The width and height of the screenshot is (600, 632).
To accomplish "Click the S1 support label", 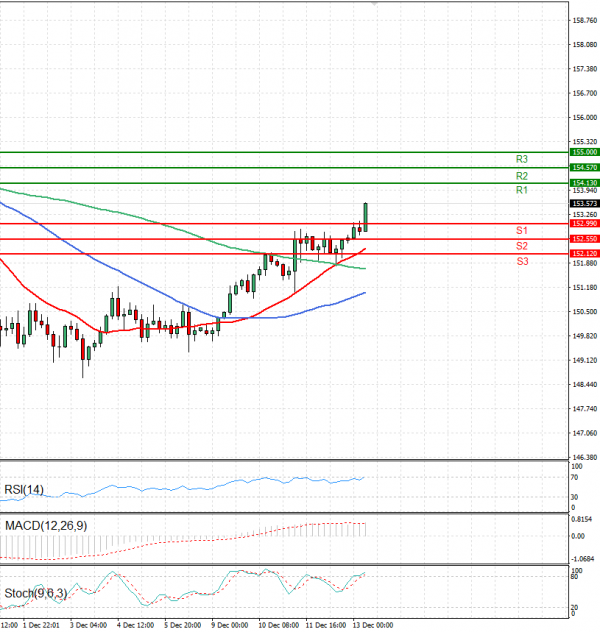I will tap(522, 231).
